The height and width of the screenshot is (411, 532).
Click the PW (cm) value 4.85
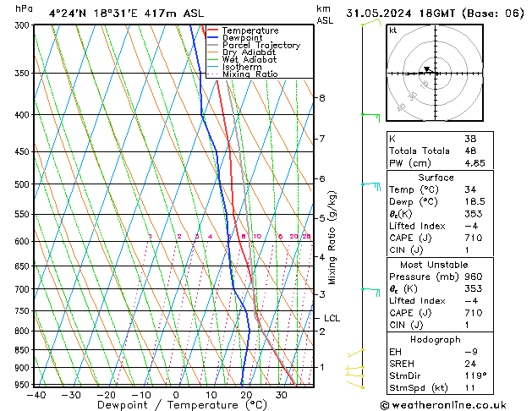(x=474, y=163)
